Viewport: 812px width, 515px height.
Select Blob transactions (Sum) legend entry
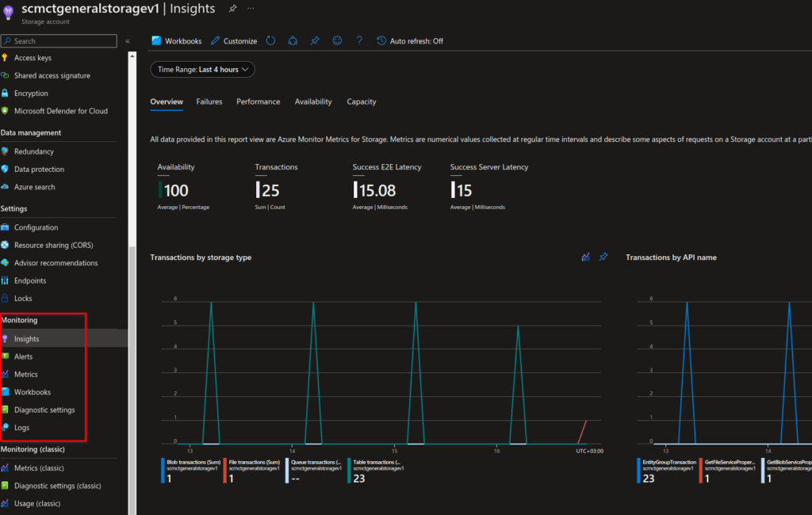[190, 471]
